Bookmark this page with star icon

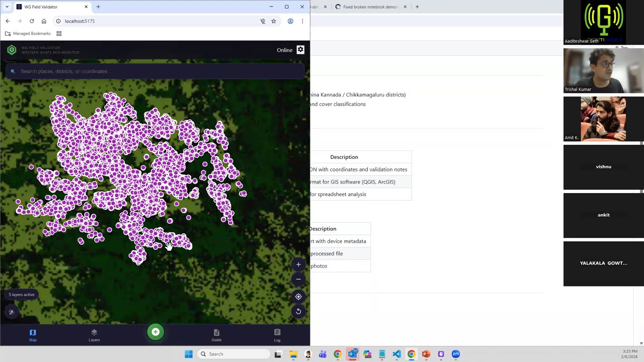tap(274, 21)
